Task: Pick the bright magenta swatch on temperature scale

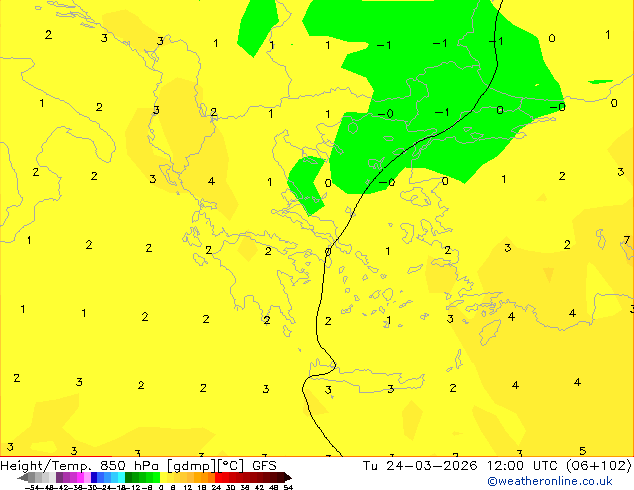Action: tap(80, 477)
